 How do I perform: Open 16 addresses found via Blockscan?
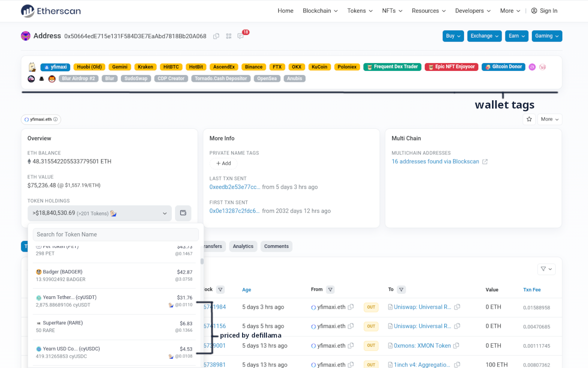[435, 161]
